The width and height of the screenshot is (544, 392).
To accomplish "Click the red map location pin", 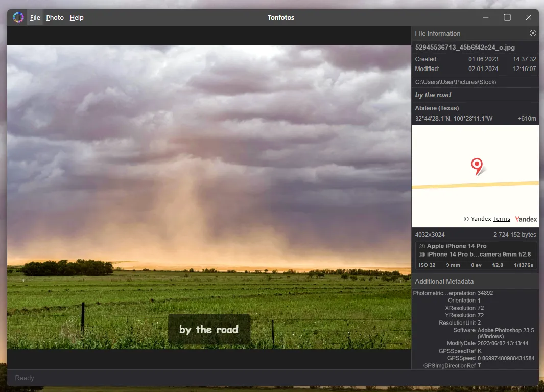I will [x=477, y=166].
